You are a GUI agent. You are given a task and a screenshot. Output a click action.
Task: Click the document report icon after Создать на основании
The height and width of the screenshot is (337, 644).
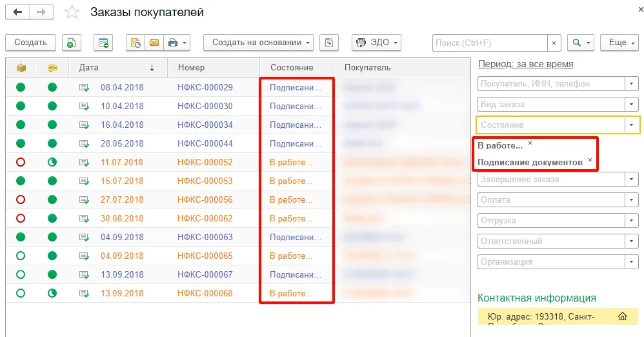[329, 43]
